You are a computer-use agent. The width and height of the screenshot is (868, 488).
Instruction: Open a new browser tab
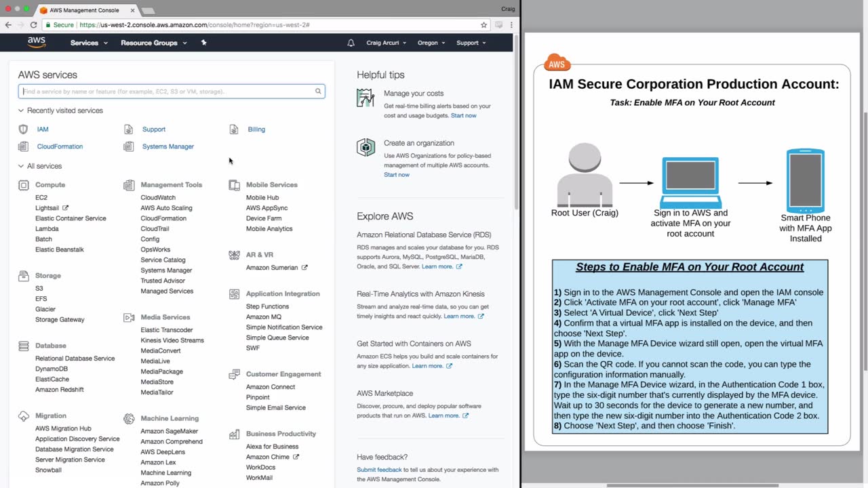[147, 10]
